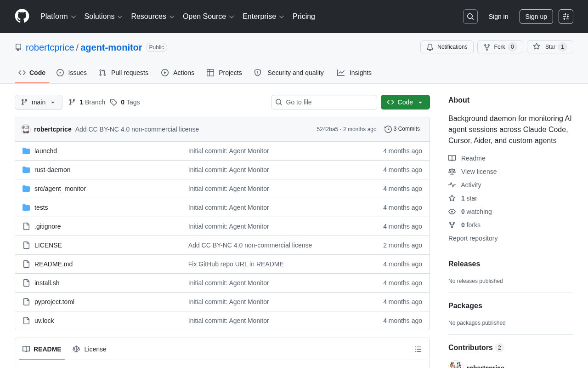Click the Contributors heading link
The width and height of the screenshot is (588, 368).
476,348
